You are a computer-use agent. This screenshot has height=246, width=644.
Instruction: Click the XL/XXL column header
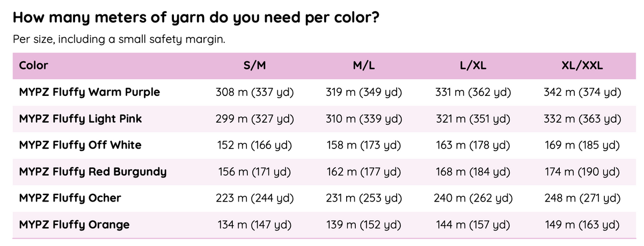582,66
